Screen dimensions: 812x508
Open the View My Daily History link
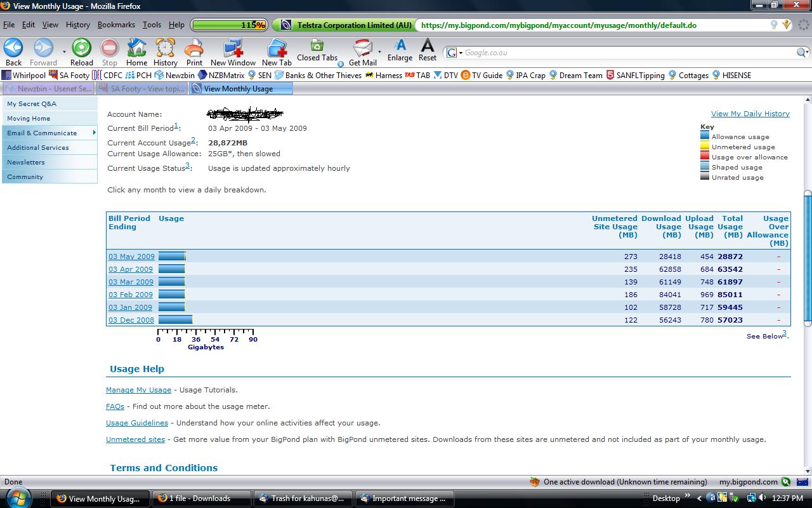tap(750, 114)
